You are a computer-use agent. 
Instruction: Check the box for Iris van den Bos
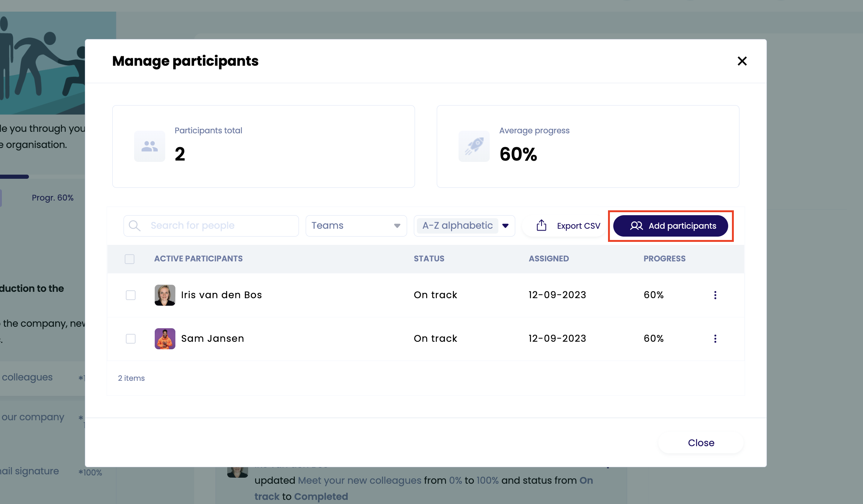click(131, 295)
